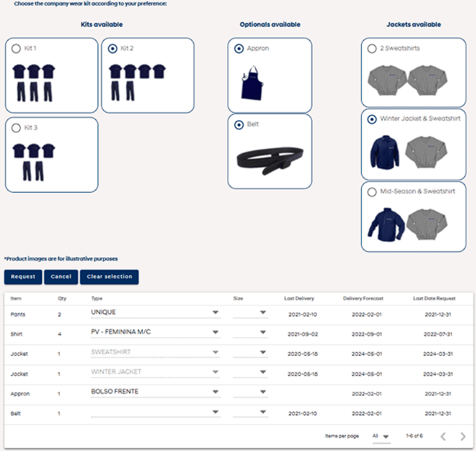Go to the next table page

tap(463, 436)
